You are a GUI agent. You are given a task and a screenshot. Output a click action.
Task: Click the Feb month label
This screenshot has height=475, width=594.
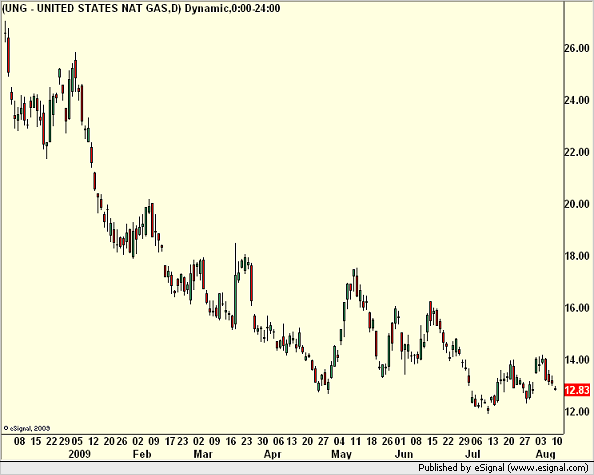coord(142,454)
